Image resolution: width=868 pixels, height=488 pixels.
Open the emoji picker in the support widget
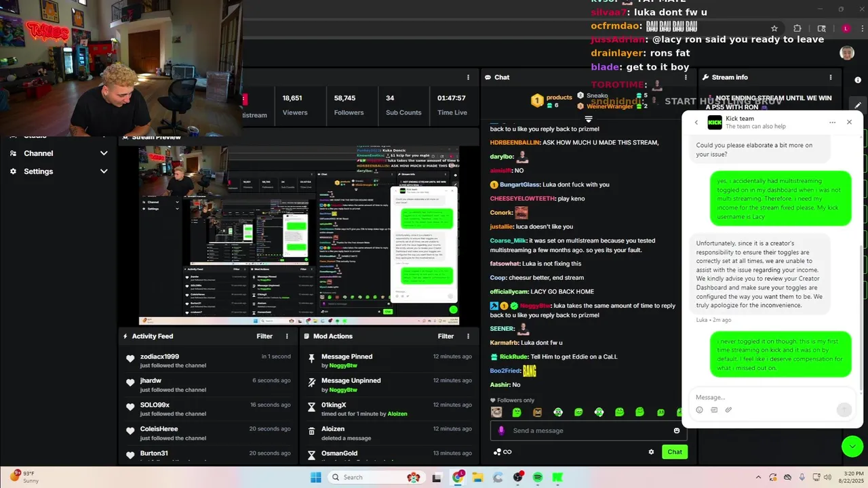click(699, 410)
